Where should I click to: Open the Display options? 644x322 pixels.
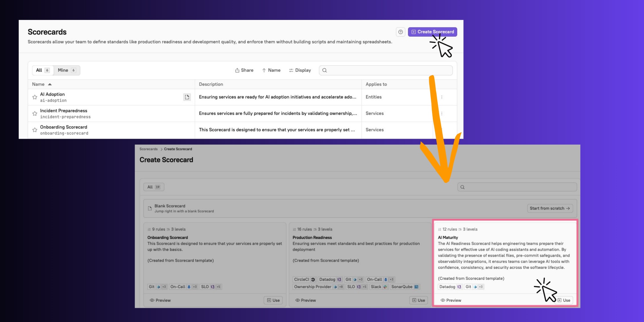point(300,70)
